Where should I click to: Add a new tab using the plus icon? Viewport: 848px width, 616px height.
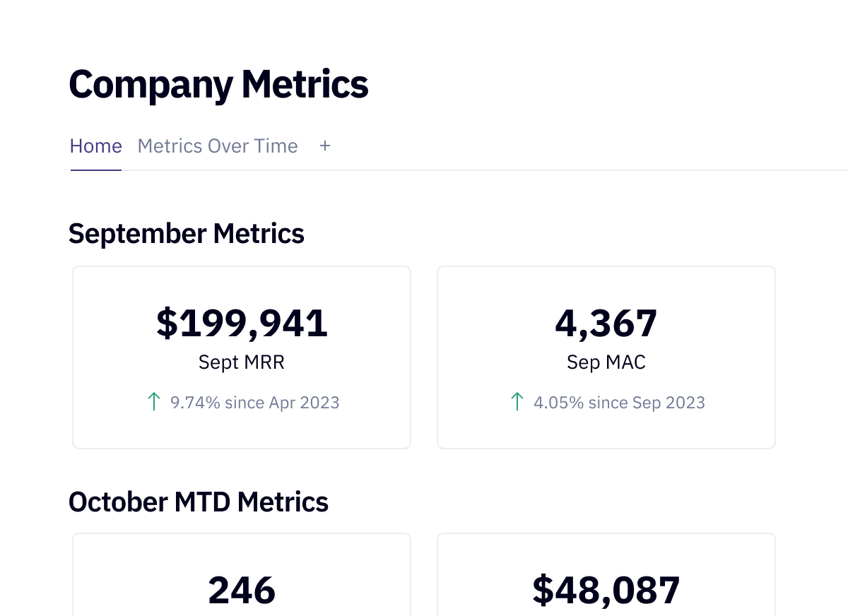tap(325, 146)
